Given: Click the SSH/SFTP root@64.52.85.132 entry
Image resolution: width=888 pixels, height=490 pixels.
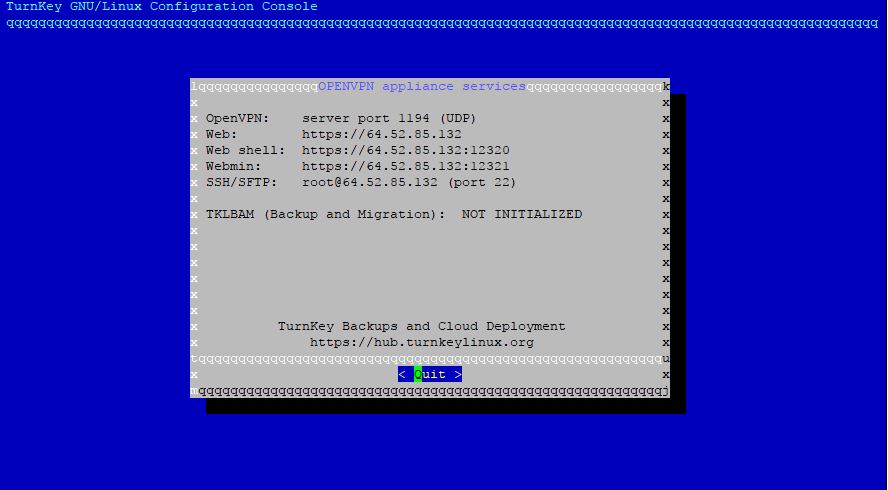Looking at the screenshot, I should tap(409, 182).
